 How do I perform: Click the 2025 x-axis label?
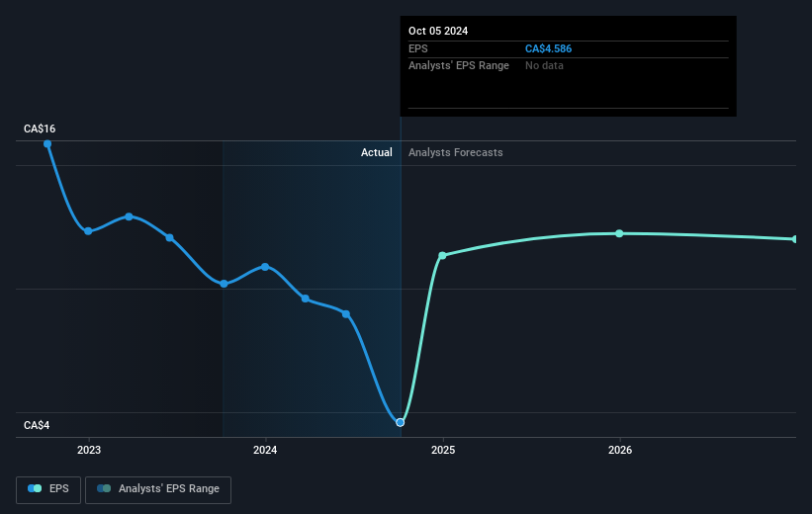point(443,450)
